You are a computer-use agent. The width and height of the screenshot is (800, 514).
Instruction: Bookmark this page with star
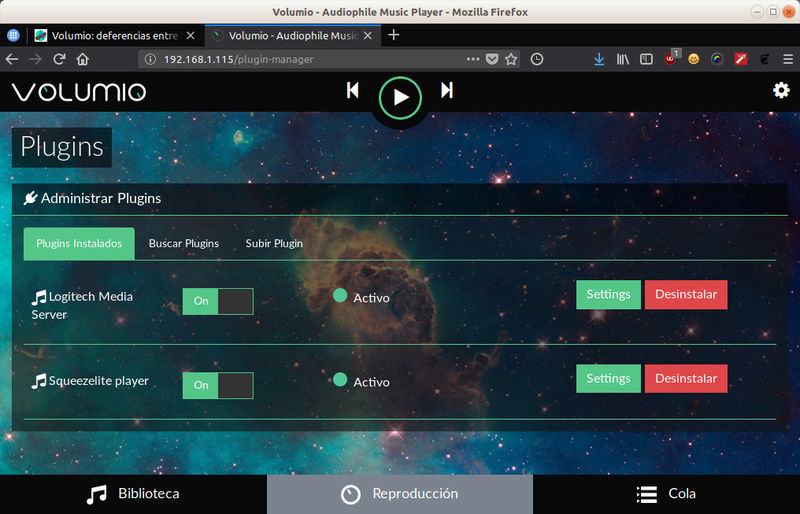[x=511, y=59]
